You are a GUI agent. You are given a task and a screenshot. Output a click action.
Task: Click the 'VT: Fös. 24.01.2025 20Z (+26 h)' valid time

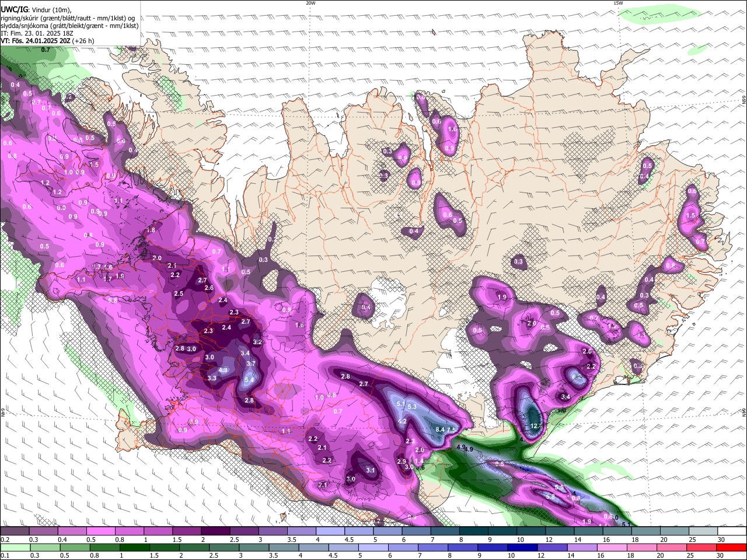[x=47, y=41]
